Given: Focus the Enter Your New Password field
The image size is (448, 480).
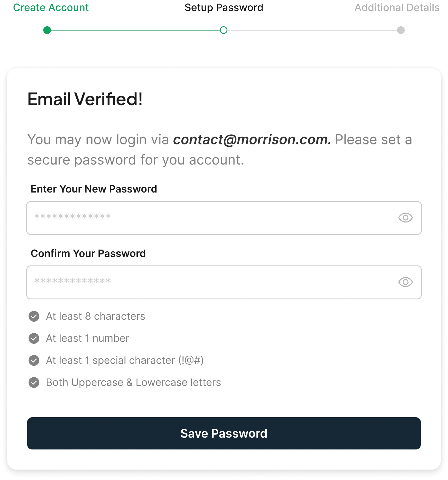Looking at the screenshot, I should [x=209, y=218].
